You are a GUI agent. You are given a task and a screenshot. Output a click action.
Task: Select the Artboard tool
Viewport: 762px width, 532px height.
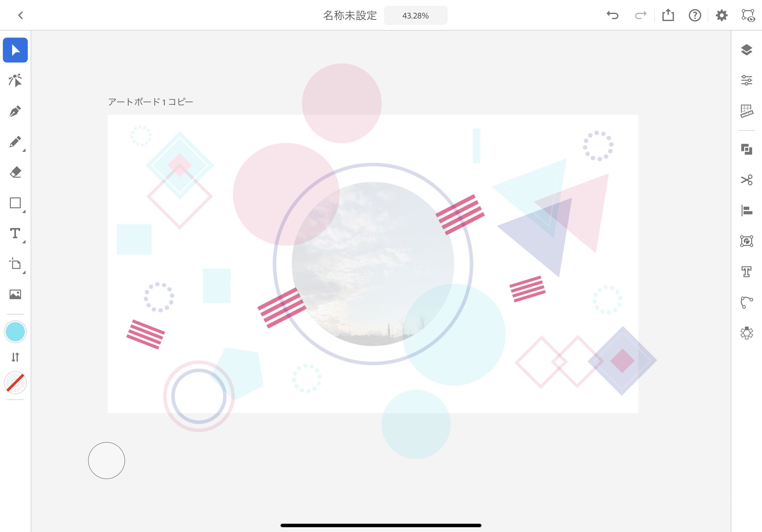[x=15, y=264]
